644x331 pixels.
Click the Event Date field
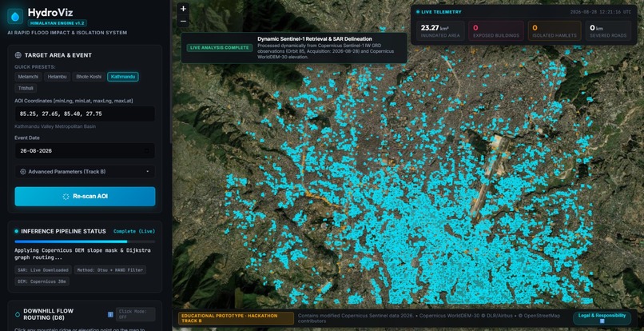pos(85,151)
